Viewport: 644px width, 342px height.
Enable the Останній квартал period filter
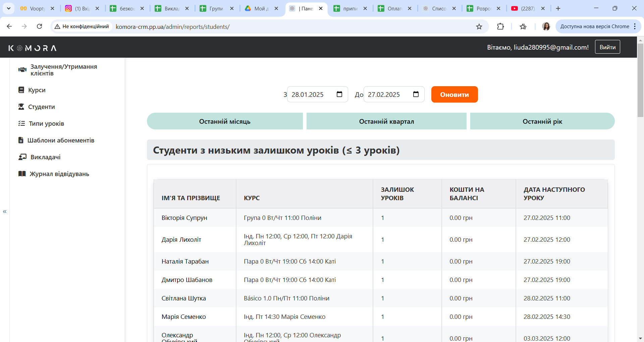click(x=386, y=121)
